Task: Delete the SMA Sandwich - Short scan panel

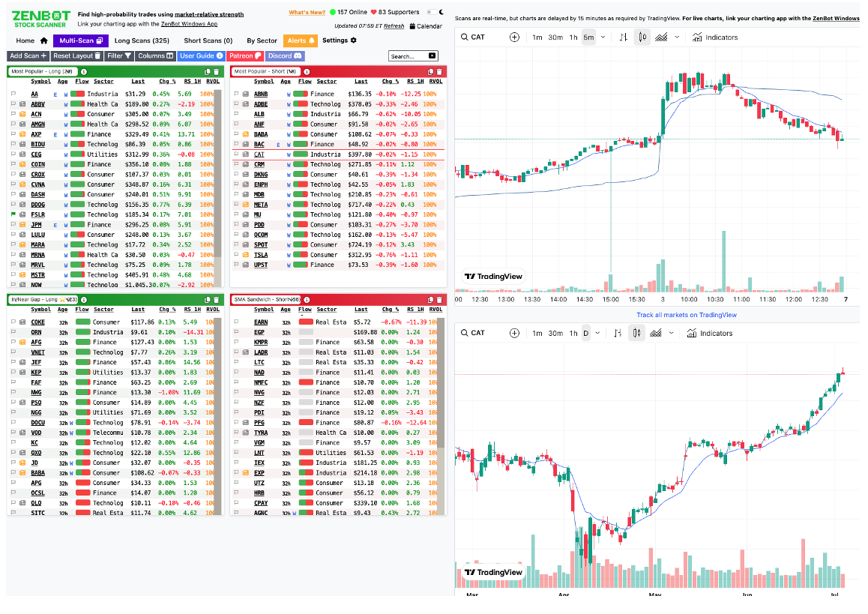Action: 439,300
